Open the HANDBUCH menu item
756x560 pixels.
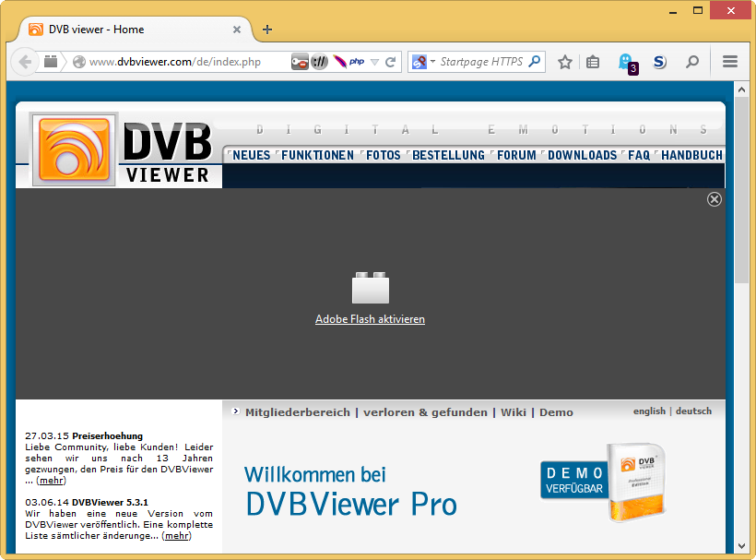pyautogui.click(x=691, y=155)
